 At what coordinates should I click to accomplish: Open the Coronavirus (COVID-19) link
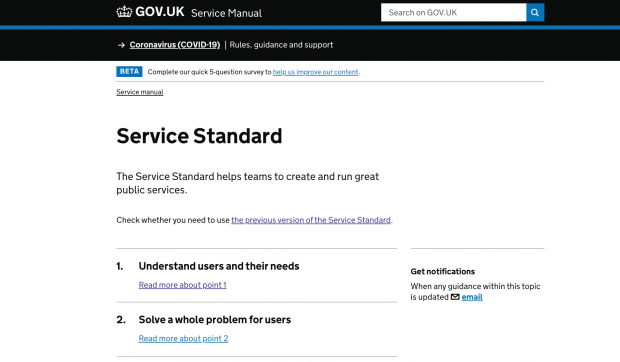click(175, 45)
